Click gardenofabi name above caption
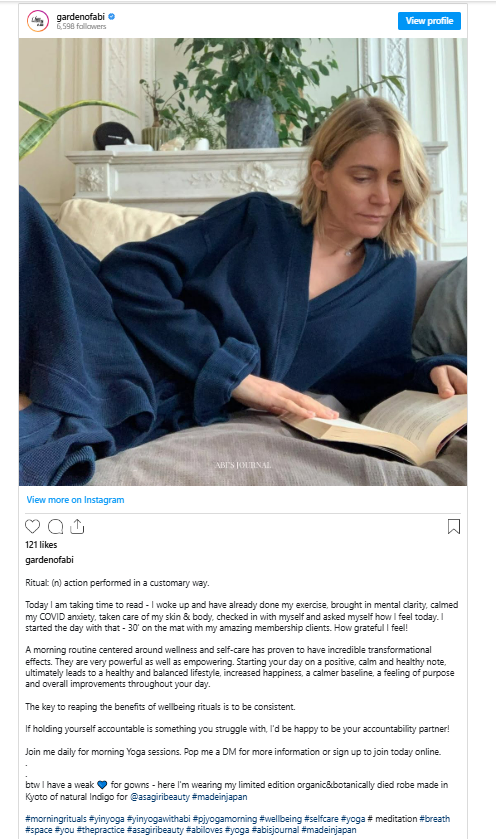The width and height of the screenshot is (496, 839). tap(49, 560)
